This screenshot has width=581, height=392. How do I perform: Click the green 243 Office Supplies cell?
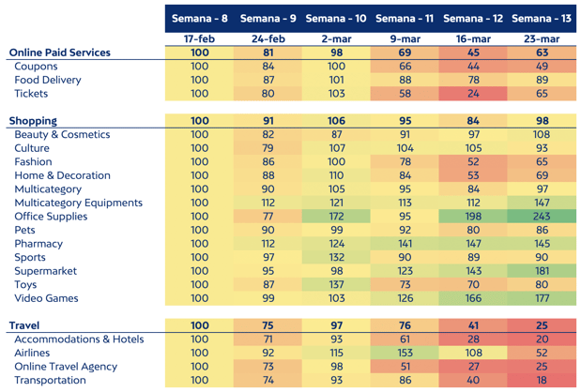[542, 217]
